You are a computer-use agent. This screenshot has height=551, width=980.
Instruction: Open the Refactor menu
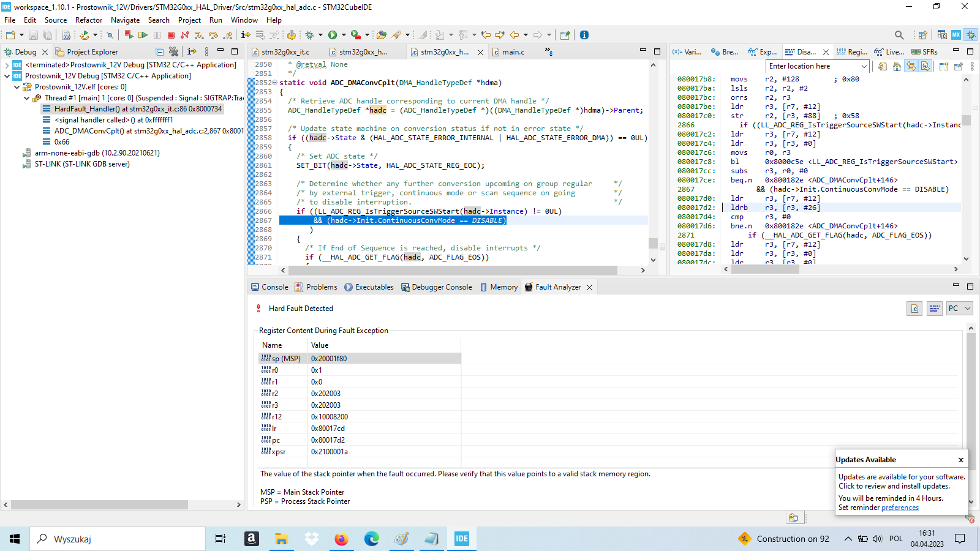click(89, 20)
